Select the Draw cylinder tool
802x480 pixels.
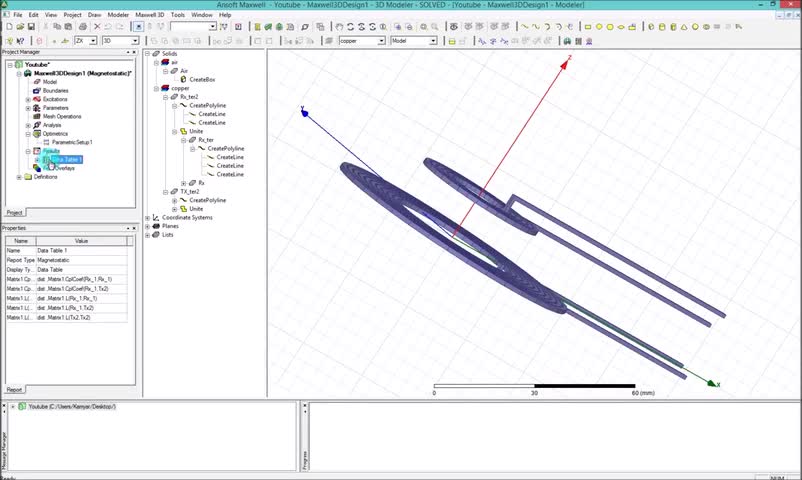(x=662, y=27)
